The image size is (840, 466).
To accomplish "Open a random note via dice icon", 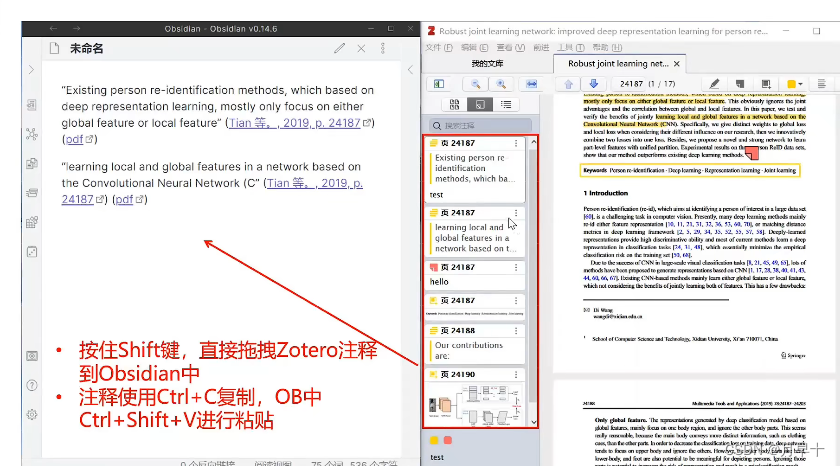I will (x=32, y=251).
